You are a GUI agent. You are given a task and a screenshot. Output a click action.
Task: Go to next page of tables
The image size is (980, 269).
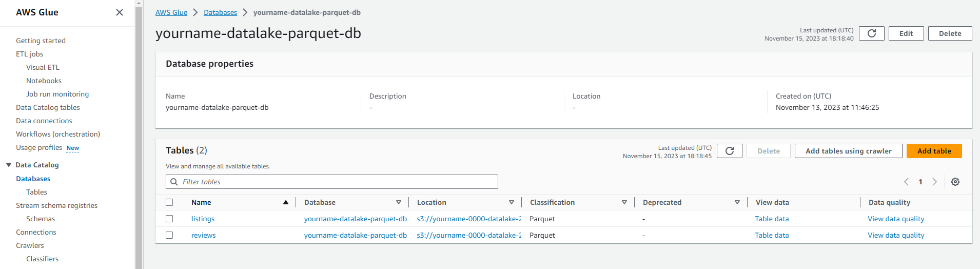coord(935,182)
